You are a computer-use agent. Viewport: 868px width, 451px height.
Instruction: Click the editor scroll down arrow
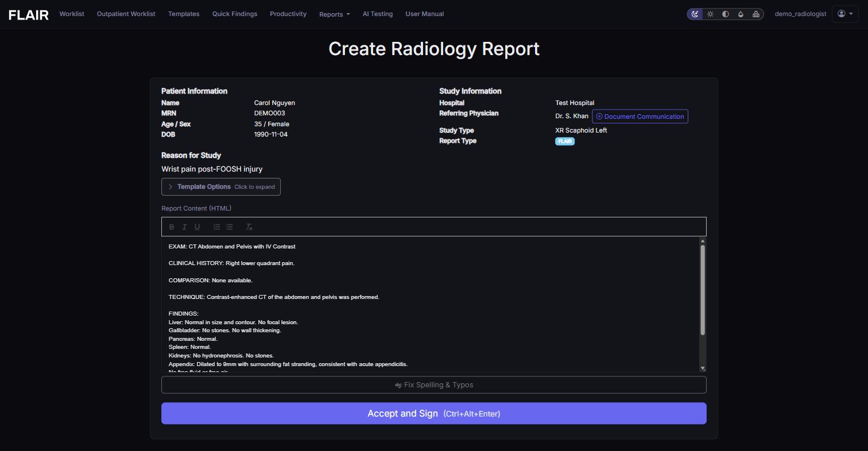coord(703,368)
